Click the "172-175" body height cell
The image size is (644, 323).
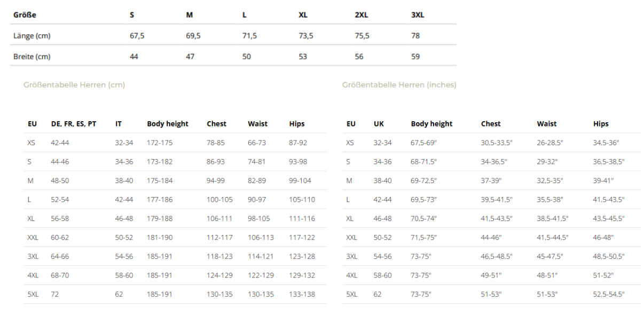click(x=160, y=143)
